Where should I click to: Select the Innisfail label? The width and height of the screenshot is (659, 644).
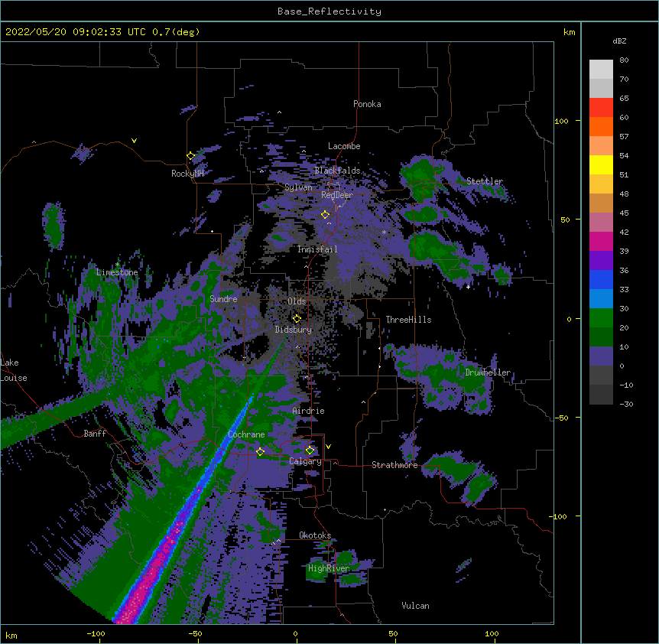317,249
